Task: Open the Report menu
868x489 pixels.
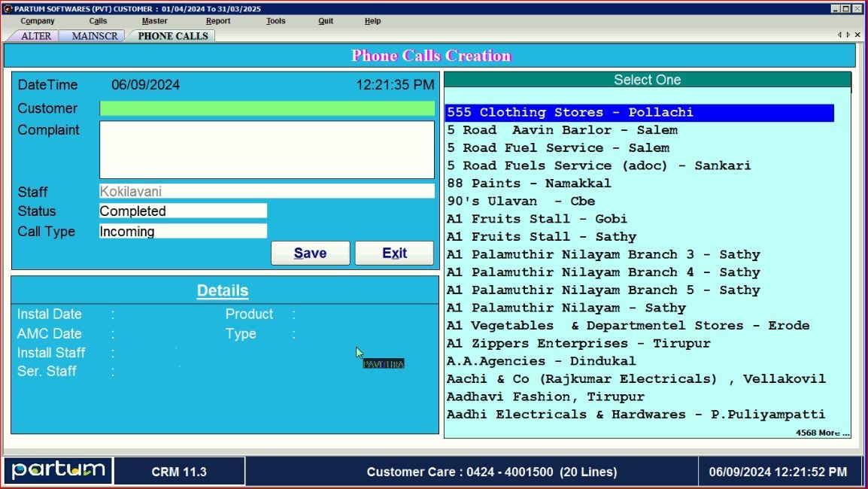Action: coord(218,21)
